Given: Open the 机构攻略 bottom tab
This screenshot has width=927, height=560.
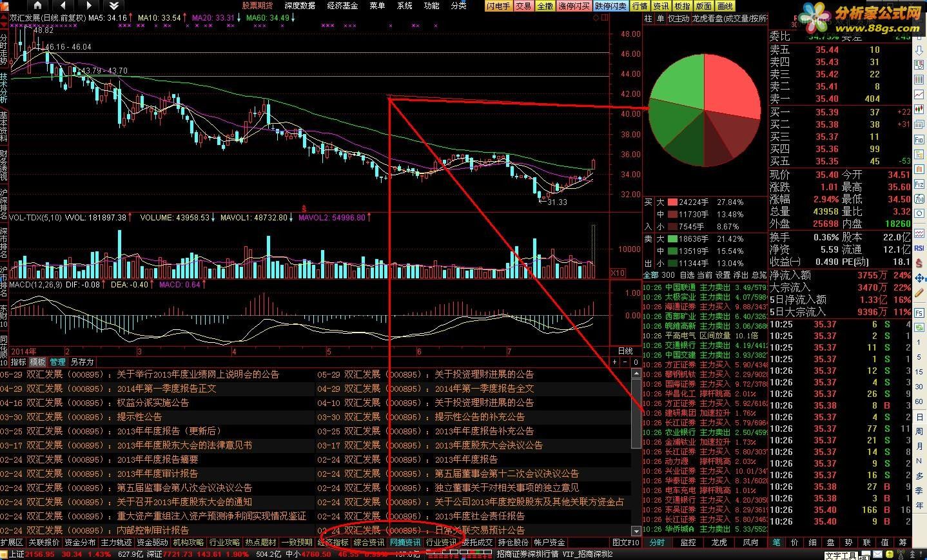Looking at the screenshot, I should point(188,543).
